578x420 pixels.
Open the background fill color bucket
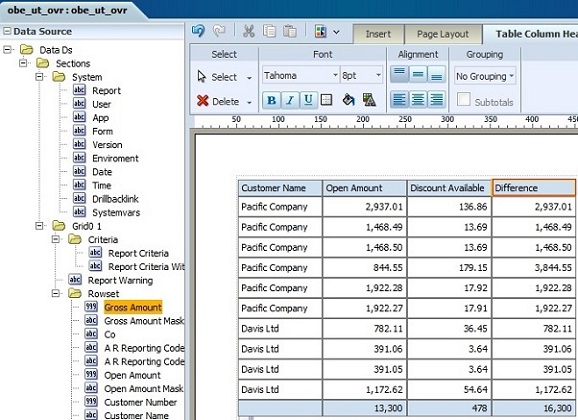[348, 100]
